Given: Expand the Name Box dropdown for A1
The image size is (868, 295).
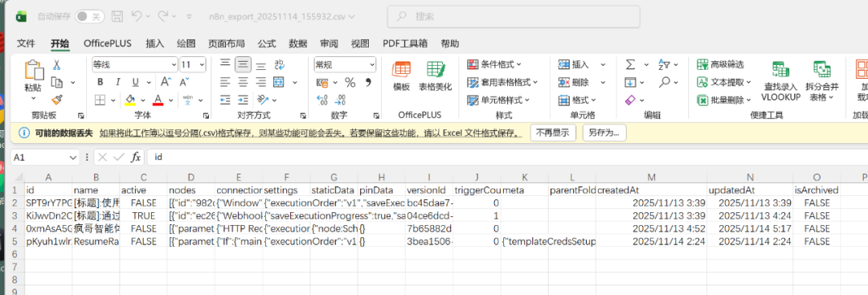Looking at the screenshot, I should click(x=74, y=158).
